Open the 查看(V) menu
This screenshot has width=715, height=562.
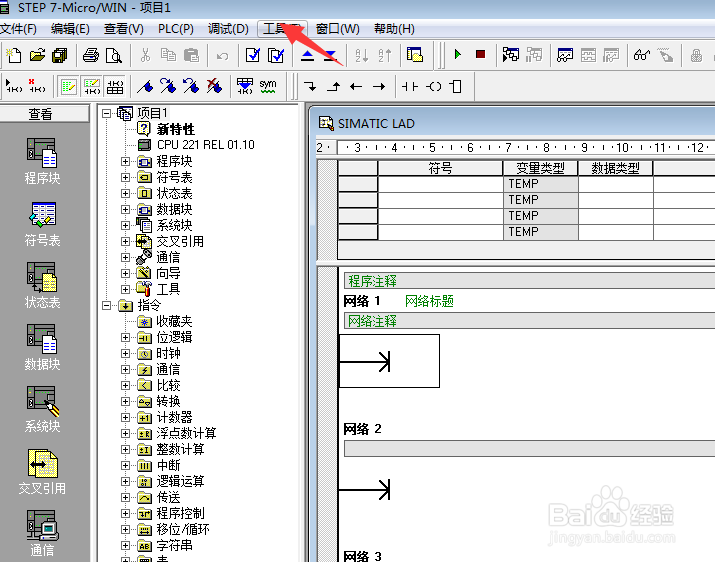(x=124, y=29)
